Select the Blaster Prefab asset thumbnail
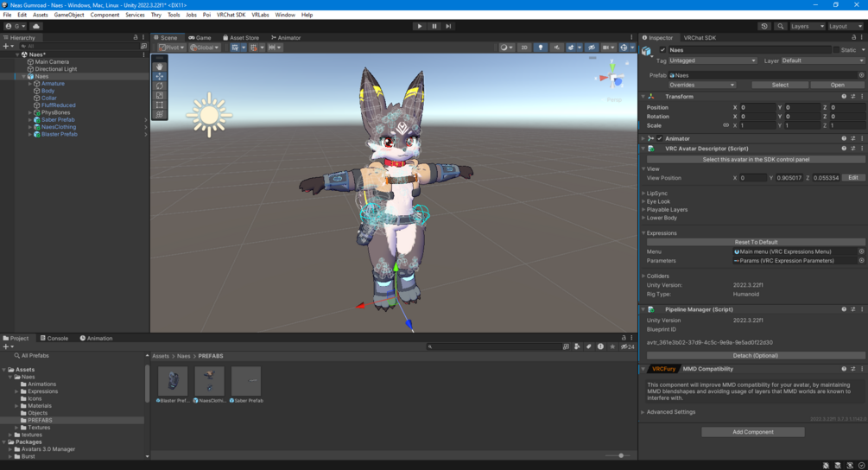 click(x=173, y=381)
